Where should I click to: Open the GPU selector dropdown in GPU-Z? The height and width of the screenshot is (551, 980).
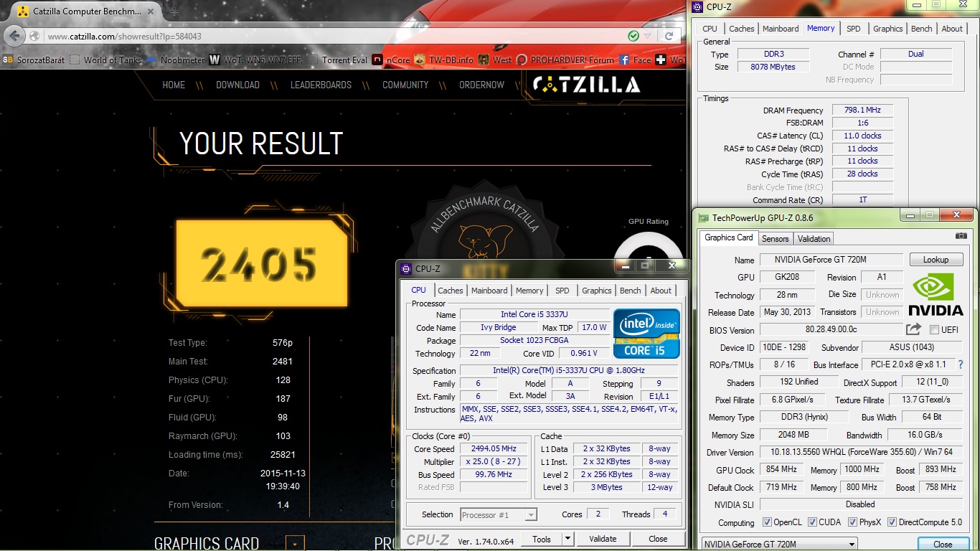pos(778,544)
